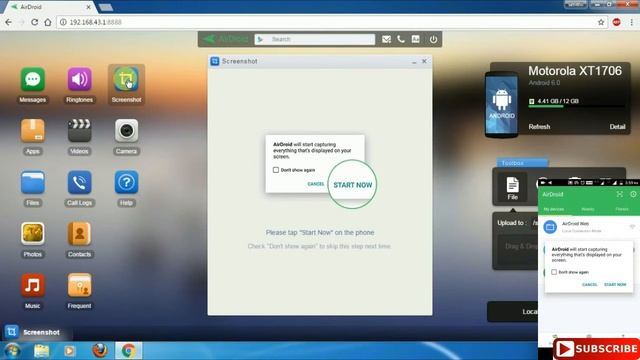Open Firefox from the taskbar
This screenshot has height=360, width=640.
[x=100, y=351]
